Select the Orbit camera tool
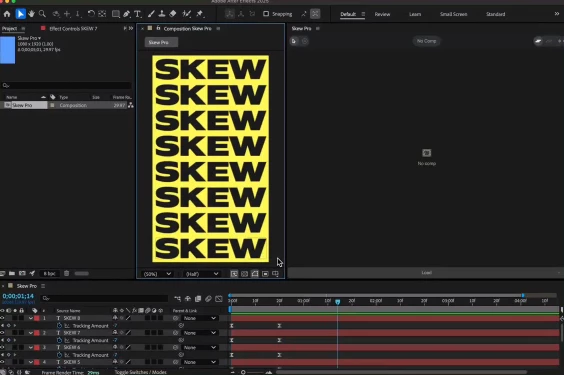The image size is (564, 375). tap(56, 14)
